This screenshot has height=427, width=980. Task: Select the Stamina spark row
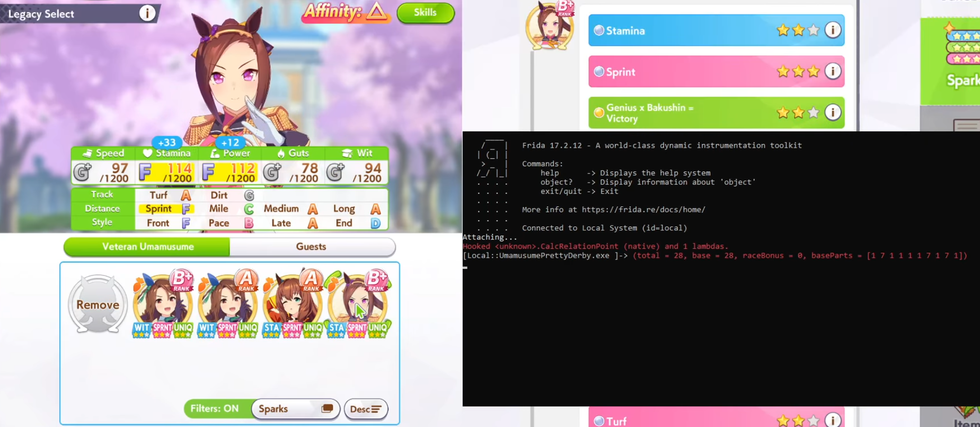716,30
